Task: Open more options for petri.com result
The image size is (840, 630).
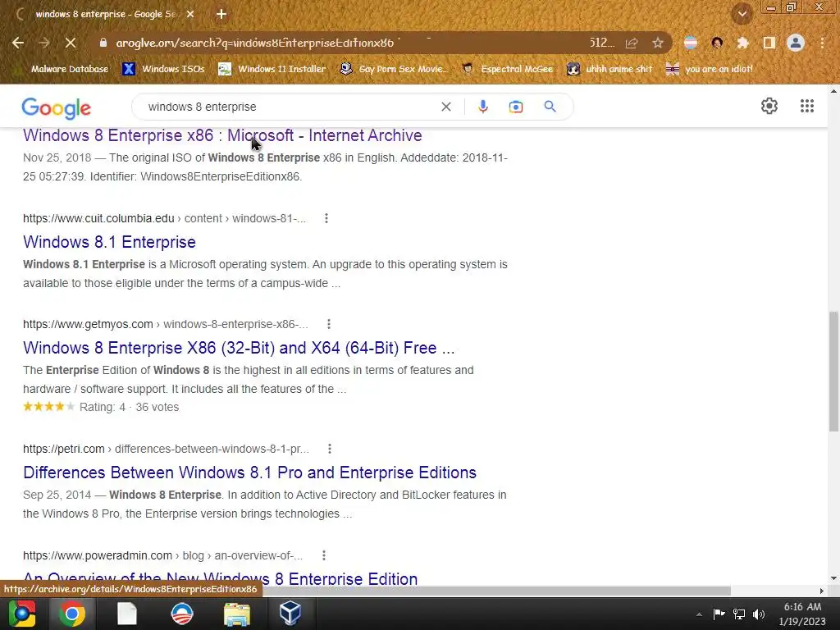Action: (x=330, y=449)
